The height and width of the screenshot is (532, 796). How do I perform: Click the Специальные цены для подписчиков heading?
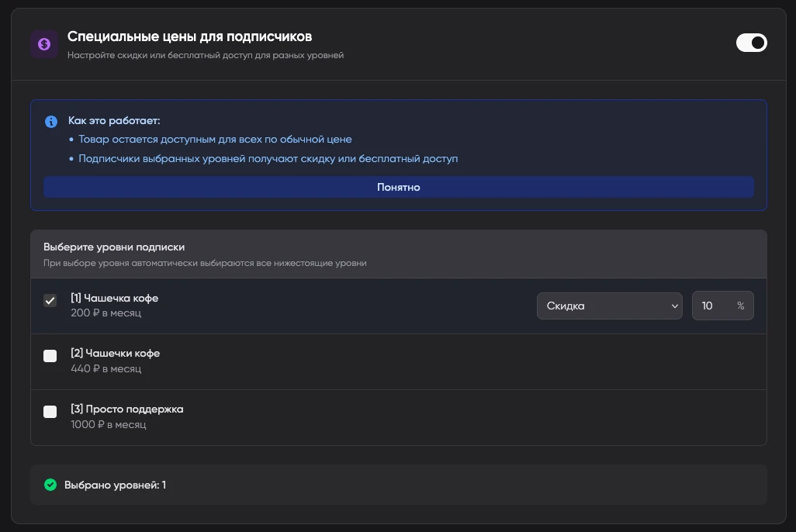pyautogui.click(x=189, y=36)
